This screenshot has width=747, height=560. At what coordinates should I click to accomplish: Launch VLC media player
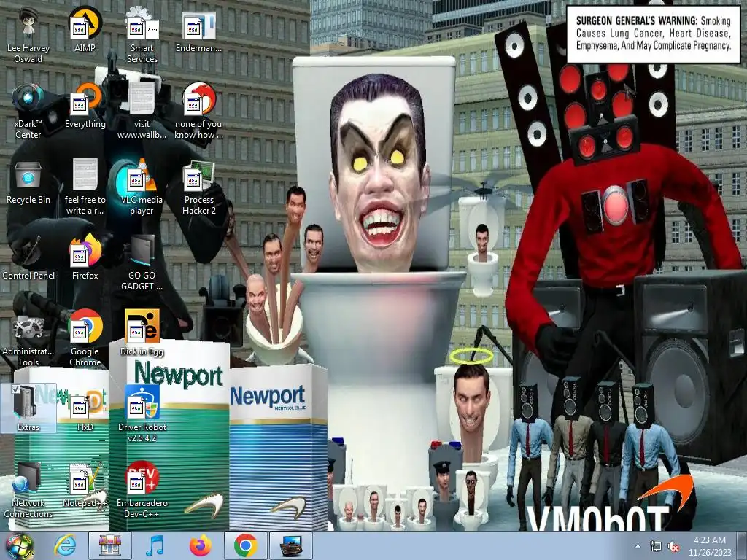(142, 187)
